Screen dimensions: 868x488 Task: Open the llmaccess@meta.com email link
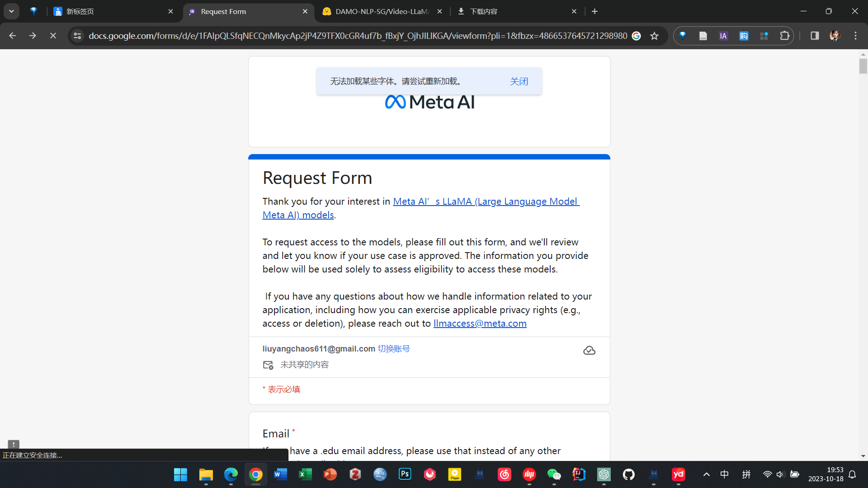pyautogui.click(x=480, y=324)
